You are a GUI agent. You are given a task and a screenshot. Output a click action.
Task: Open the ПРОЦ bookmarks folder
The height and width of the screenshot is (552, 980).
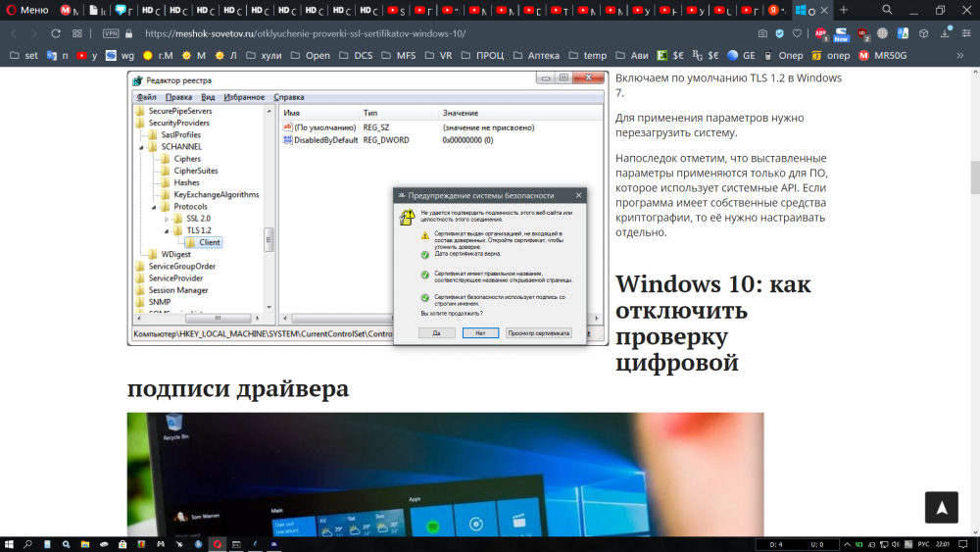point(481,56)
